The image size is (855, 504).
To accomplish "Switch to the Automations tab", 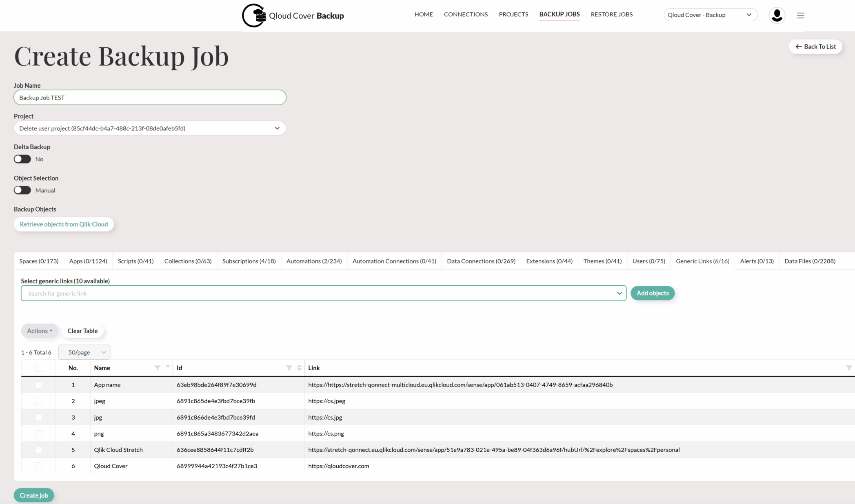I will [x=314, y=261].
